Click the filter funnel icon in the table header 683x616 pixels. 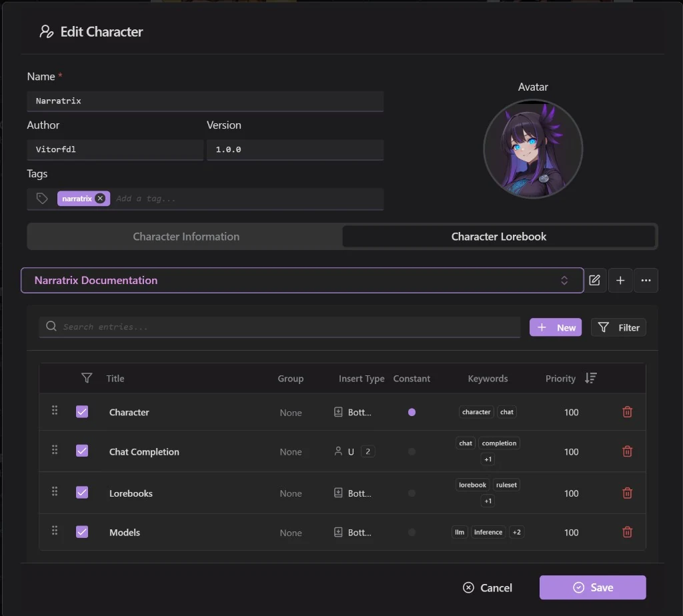(87, 378)
